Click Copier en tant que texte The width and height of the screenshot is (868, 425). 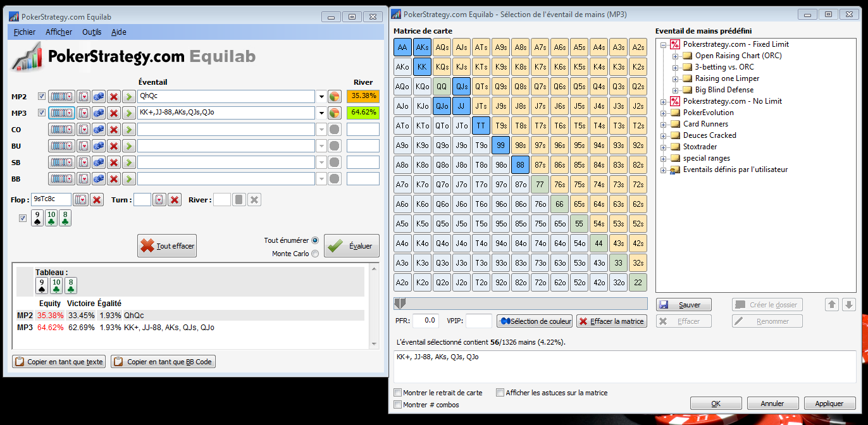pyautogui.click(x=59, y=362)
